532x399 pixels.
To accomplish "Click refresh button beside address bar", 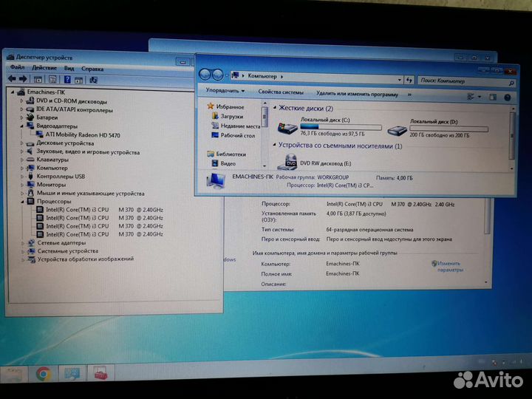I will (x=409, y=81).
